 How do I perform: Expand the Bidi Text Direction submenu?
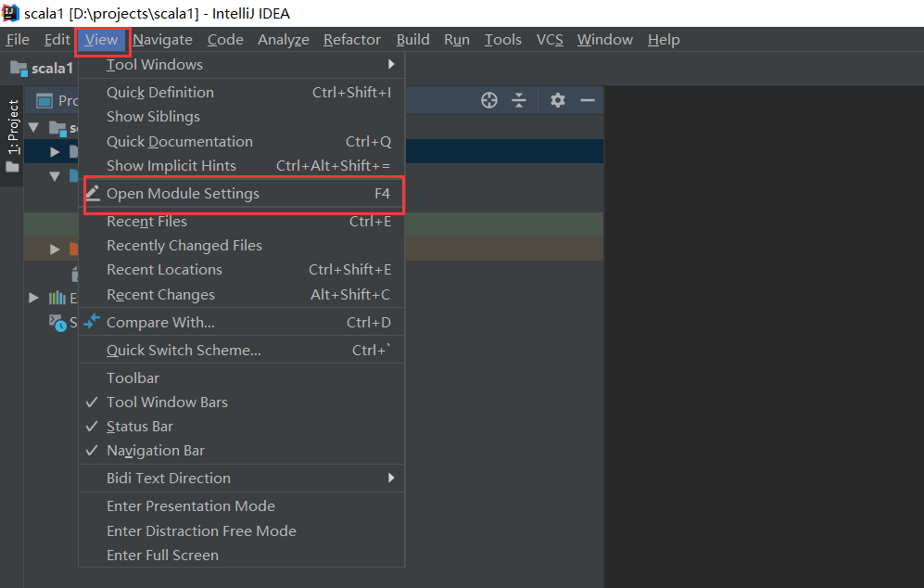(x=242, y=479)
